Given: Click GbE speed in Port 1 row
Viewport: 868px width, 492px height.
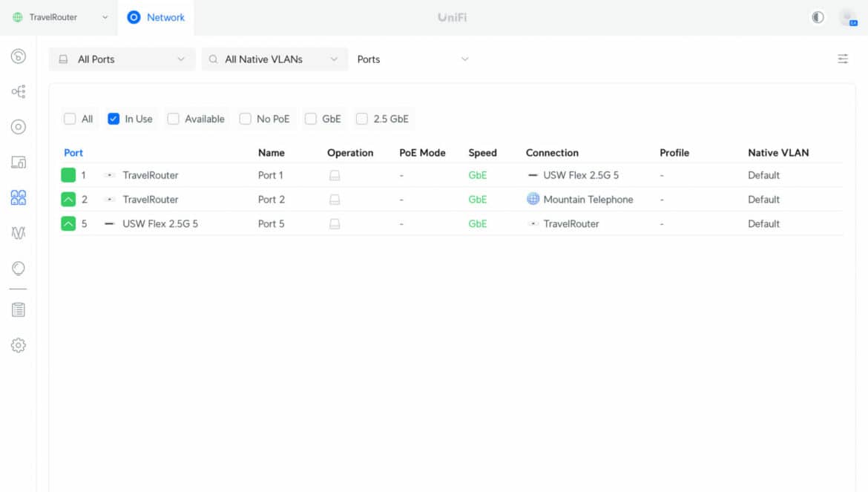Looking at the screenshot, I should [x=477, y=175].
